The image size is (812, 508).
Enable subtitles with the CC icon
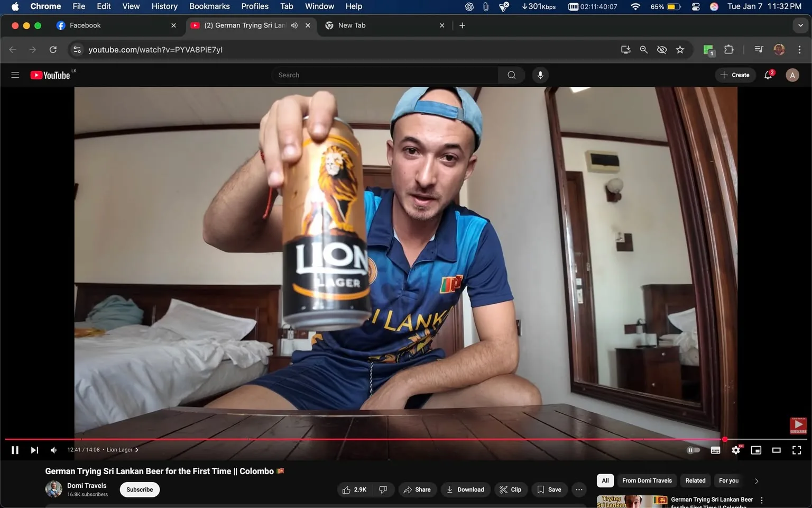[x=715, y=450]
